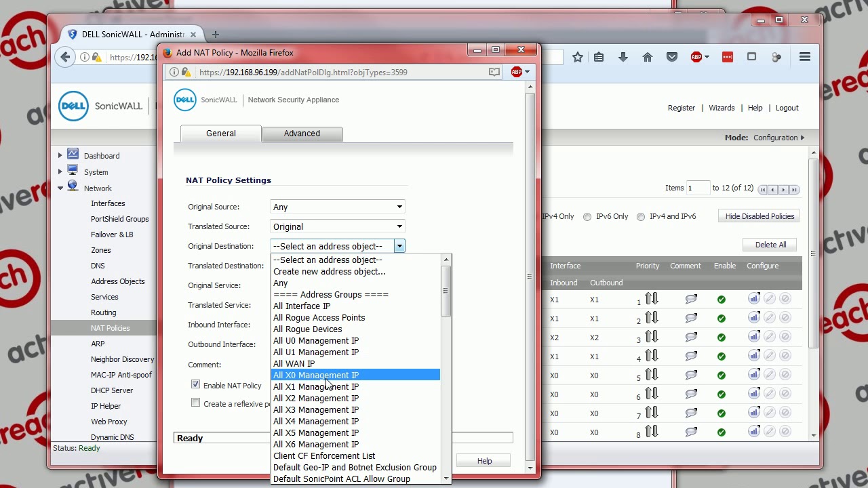868x488 pixels.
Task: Open the Original Source dropdown
Action: click(338, 207)
